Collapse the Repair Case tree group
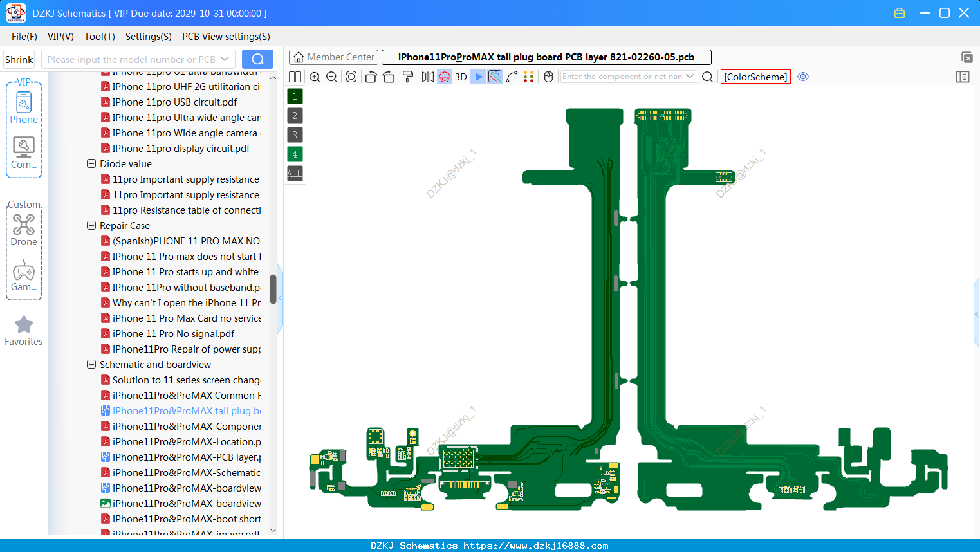This screenshot has width=980, height=552. click(x=91, y=225)
